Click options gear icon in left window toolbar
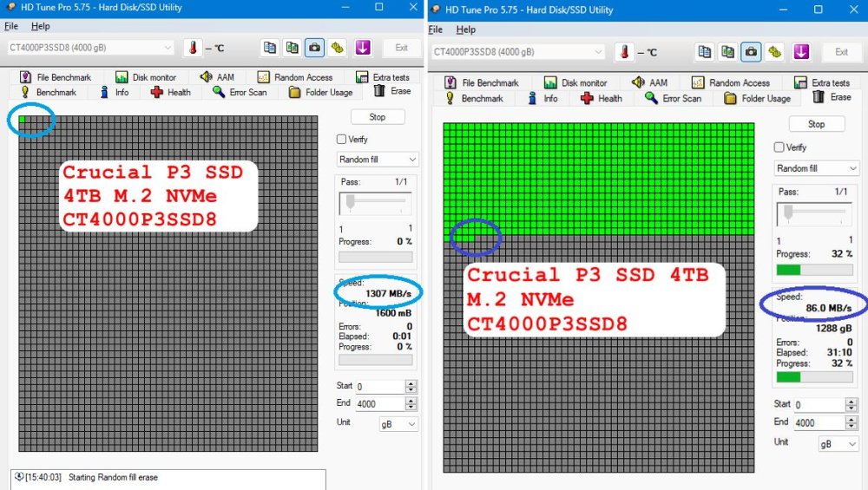The width and height of the screenshot is (868, 490). pyautogui.click(x=337, y=48)
